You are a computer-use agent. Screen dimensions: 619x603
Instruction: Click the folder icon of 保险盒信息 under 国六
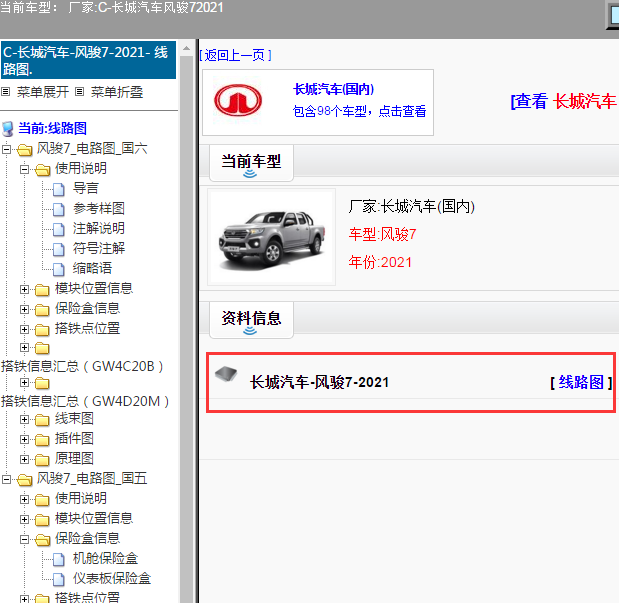(42, 310)
